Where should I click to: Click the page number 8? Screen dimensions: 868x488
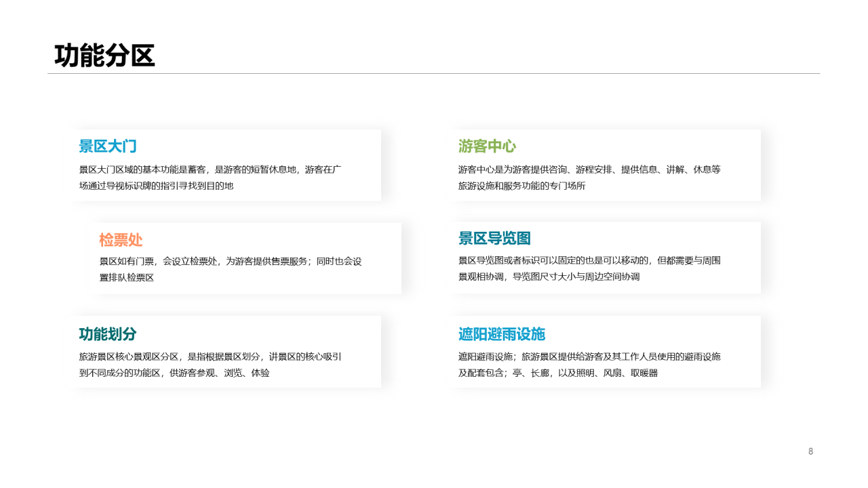pos(810,451)
